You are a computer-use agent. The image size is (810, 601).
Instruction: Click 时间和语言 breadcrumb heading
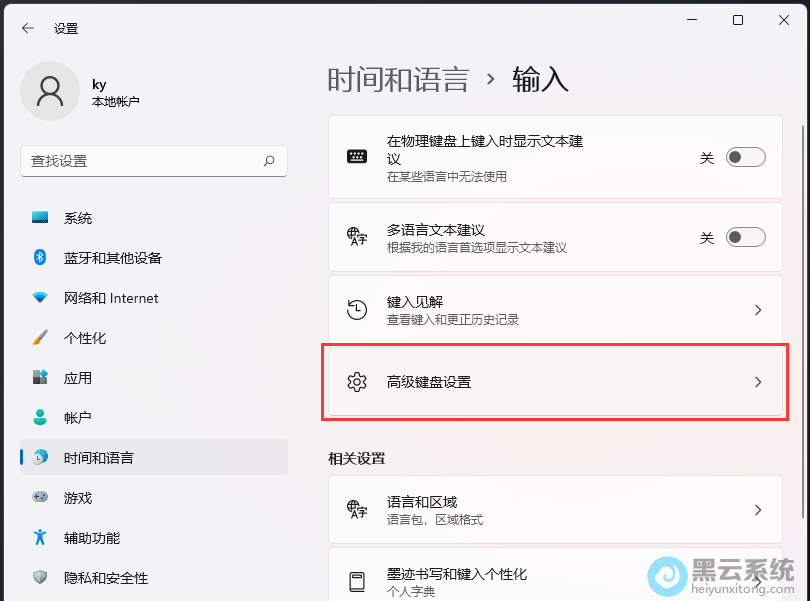398,80
